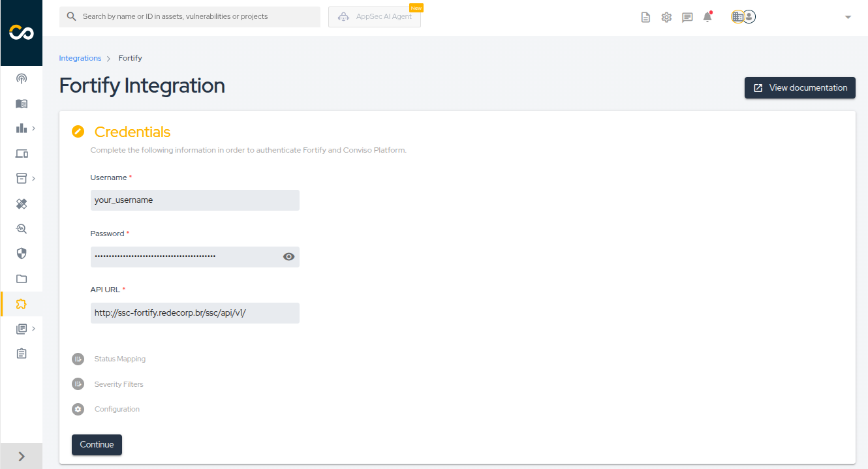Click the folder icon in the sidebar

coord(22,279)
